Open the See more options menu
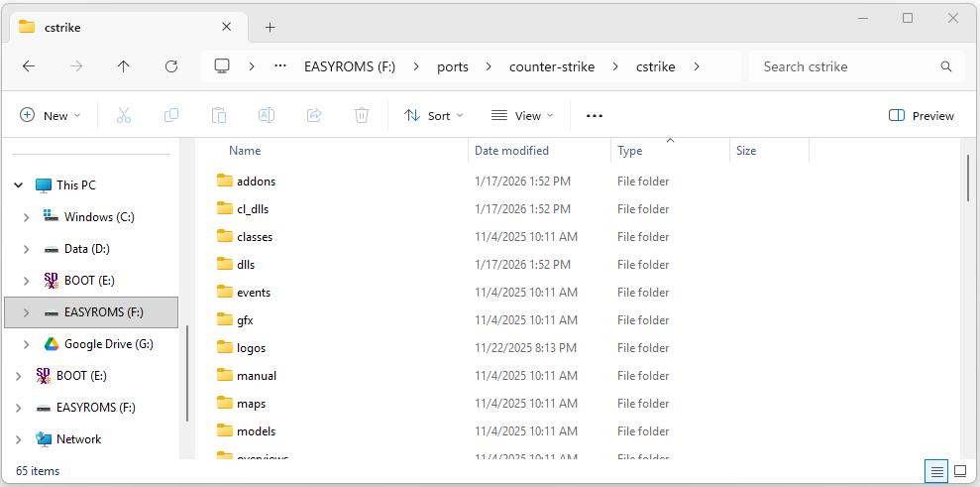The width and height of the screenshot is (980, 487). coord(595,116)
